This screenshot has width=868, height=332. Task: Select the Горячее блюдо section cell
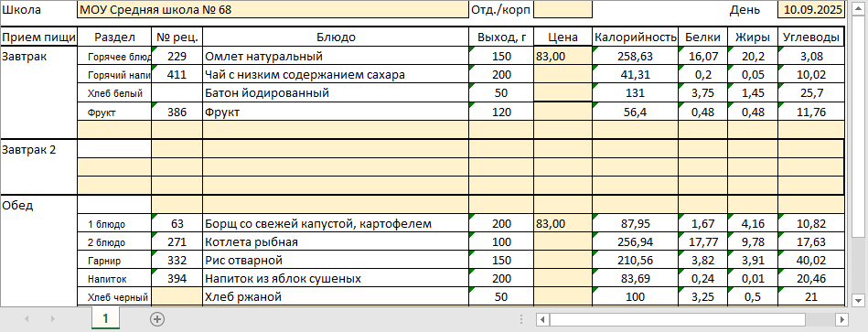point(114,56)
